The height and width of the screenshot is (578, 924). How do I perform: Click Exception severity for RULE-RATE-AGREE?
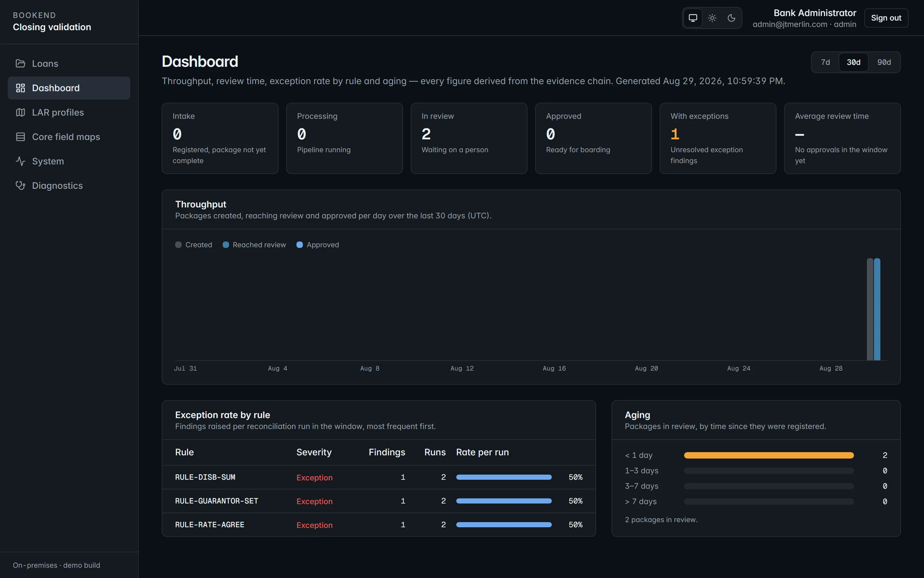click(314, 525)
